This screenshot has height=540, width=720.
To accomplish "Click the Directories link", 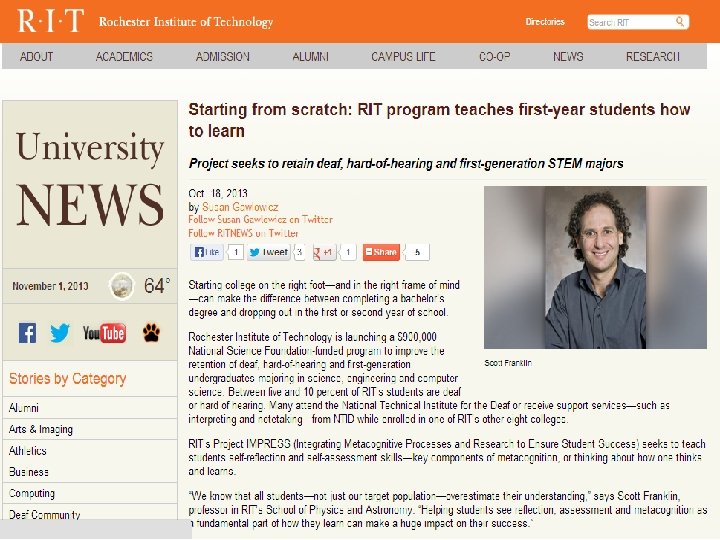I will (x=545, y=22).
